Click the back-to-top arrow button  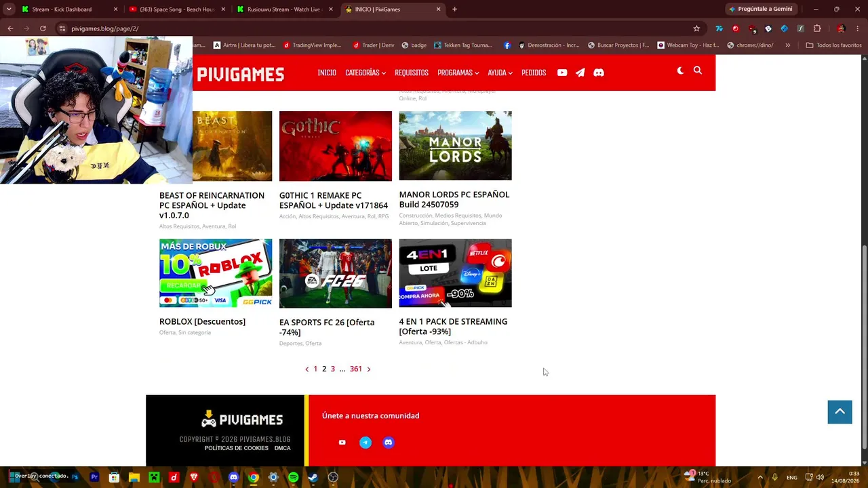(840, 412)
